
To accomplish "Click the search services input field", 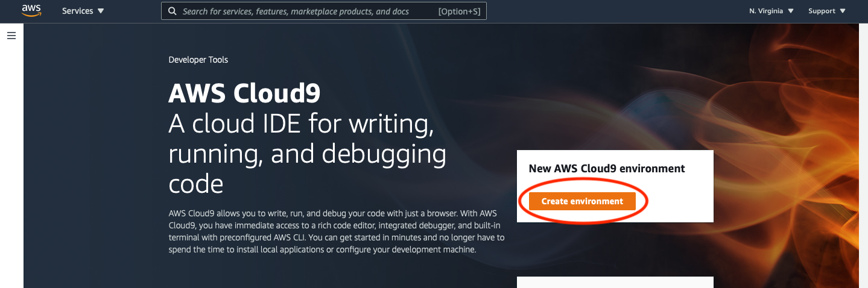I will point(323,11).
